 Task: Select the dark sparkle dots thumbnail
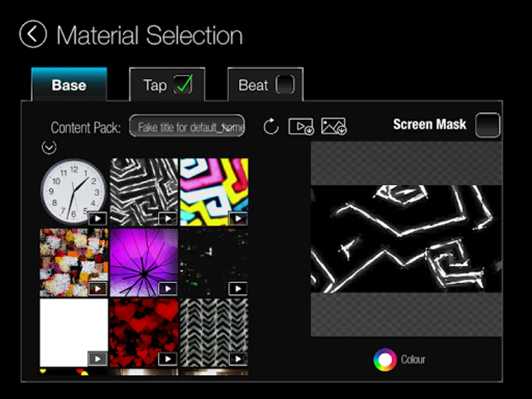pos(214,262)
